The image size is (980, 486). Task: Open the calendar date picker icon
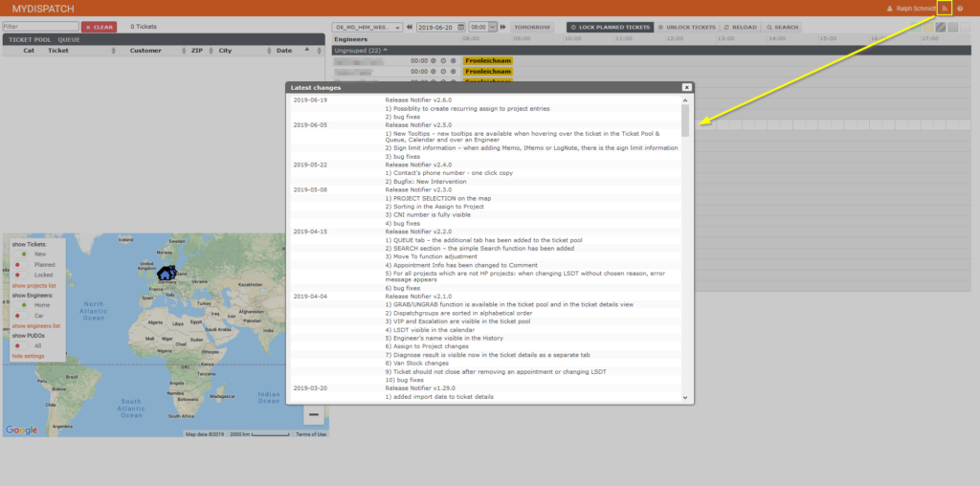click(x=461, y=28)
